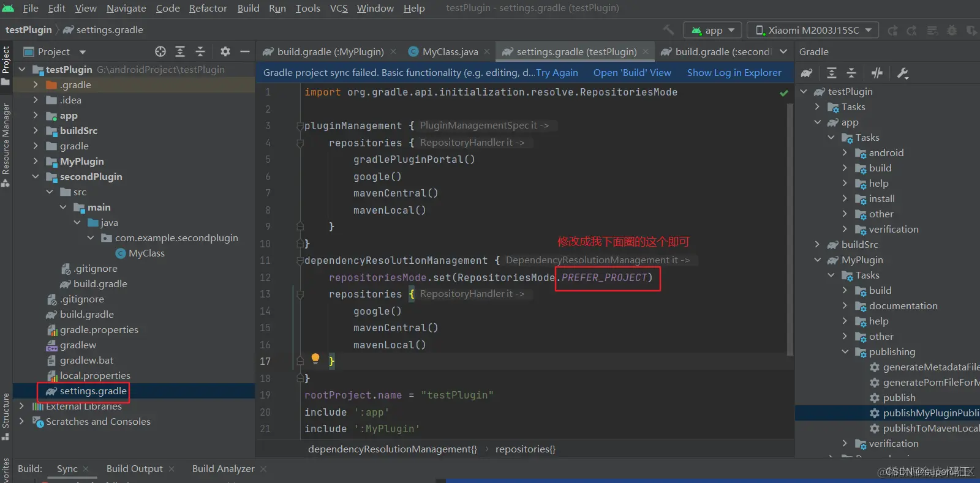Select gradlew.bat file in tree

click(x=86, y=360)
